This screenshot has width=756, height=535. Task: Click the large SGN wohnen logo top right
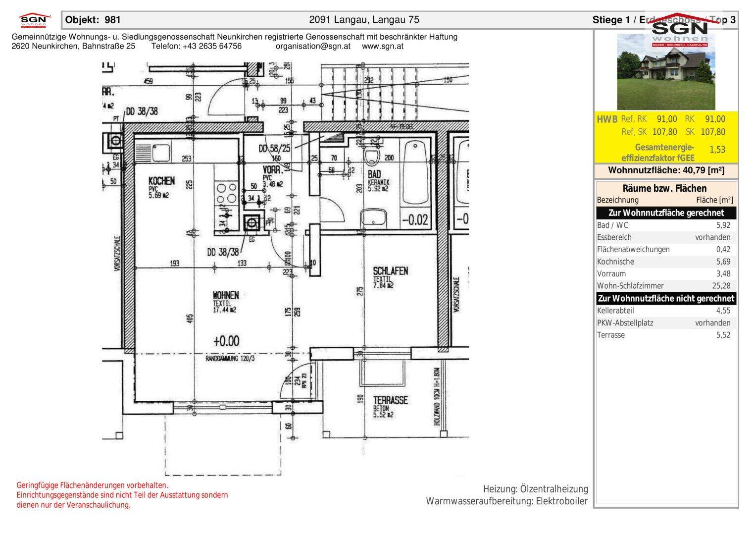coord(679,31)
